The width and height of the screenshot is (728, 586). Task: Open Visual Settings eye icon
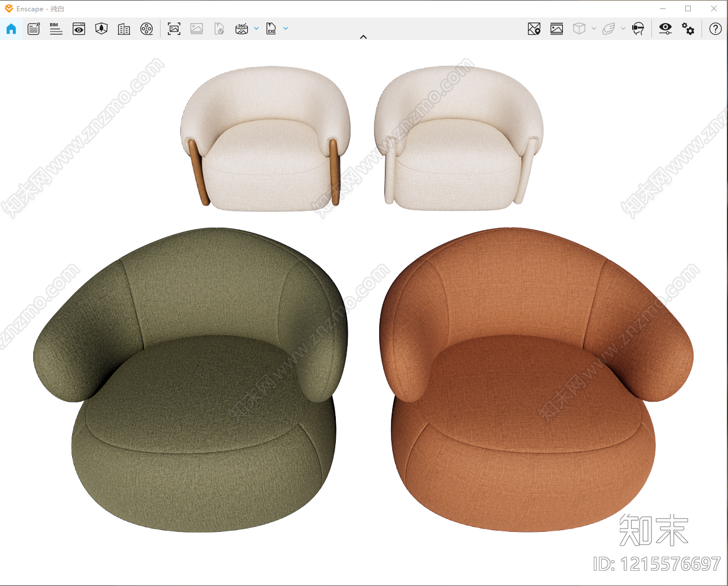(665, 29)
